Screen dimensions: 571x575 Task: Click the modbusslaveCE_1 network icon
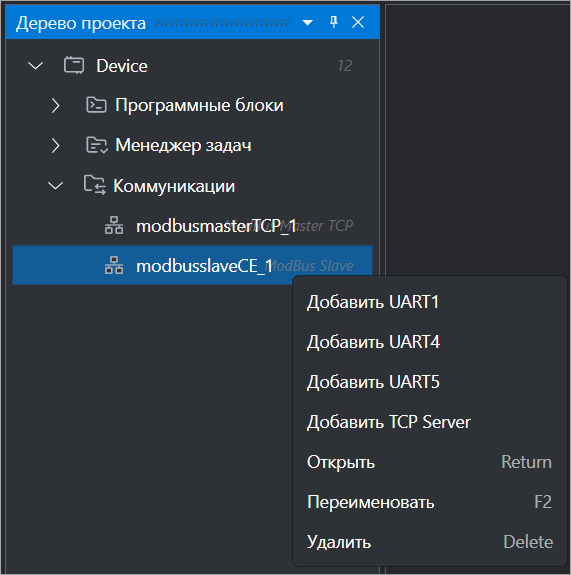[114, 265]
